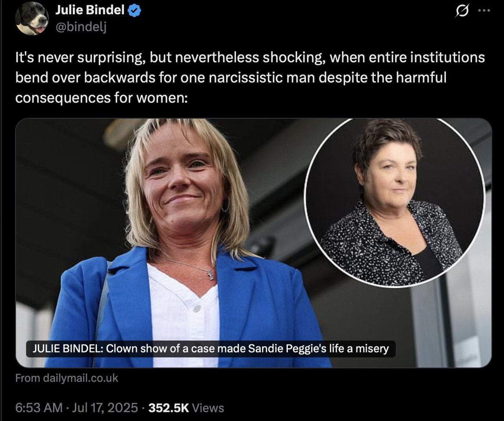Open the dog profile avatar

click(32, 19)
